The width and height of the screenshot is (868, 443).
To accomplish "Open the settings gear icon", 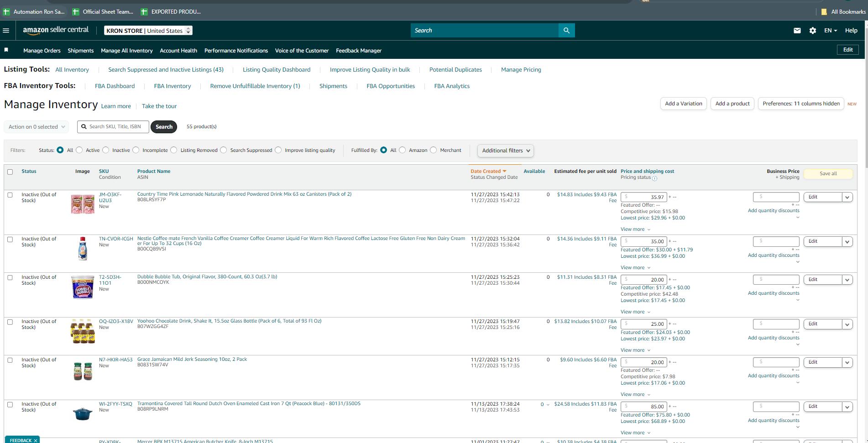I will [x=813, y=31].
